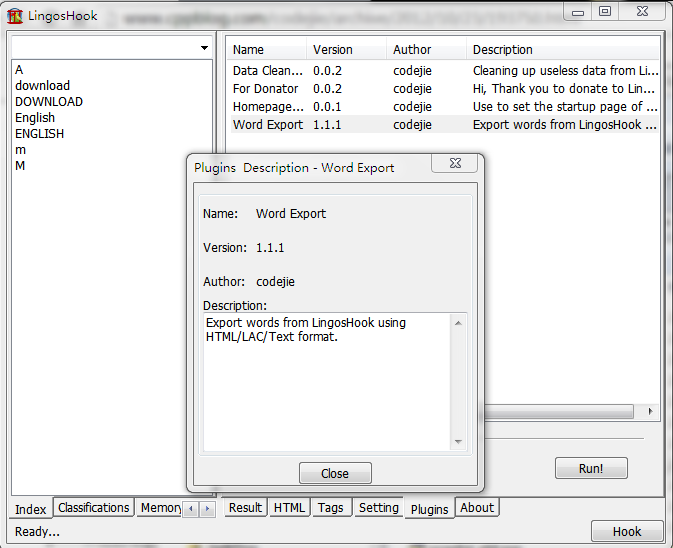Click the Version column header
This screenshot has width=673, height=548.
coord(346,50)
